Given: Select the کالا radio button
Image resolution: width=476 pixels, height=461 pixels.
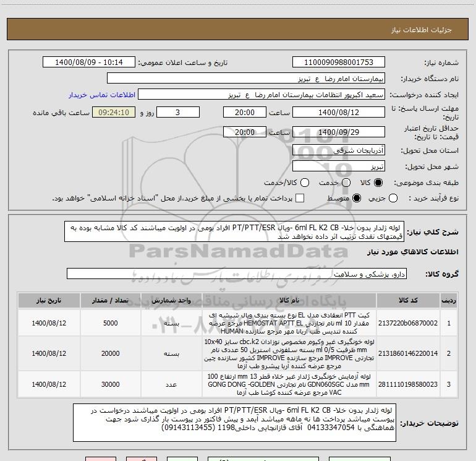Looking at the screenshot, I should 378,183.
